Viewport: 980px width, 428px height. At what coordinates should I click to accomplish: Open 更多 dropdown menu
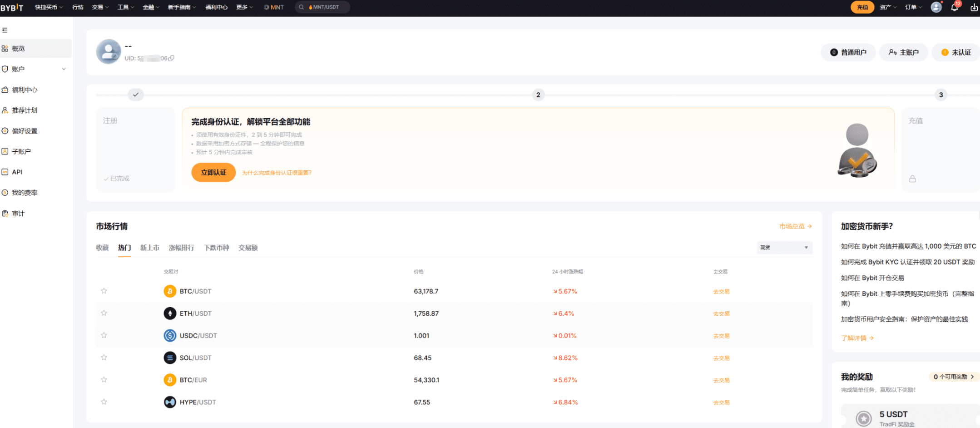point(245,7)
